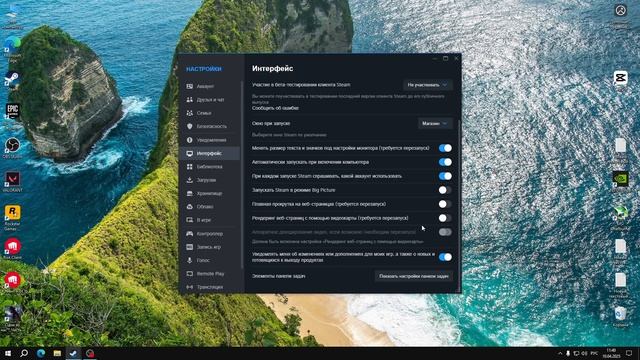Open the VALORANT desktop shortcut
The width and height of the screenshot is (640, 360).
(x=13, y=182)
